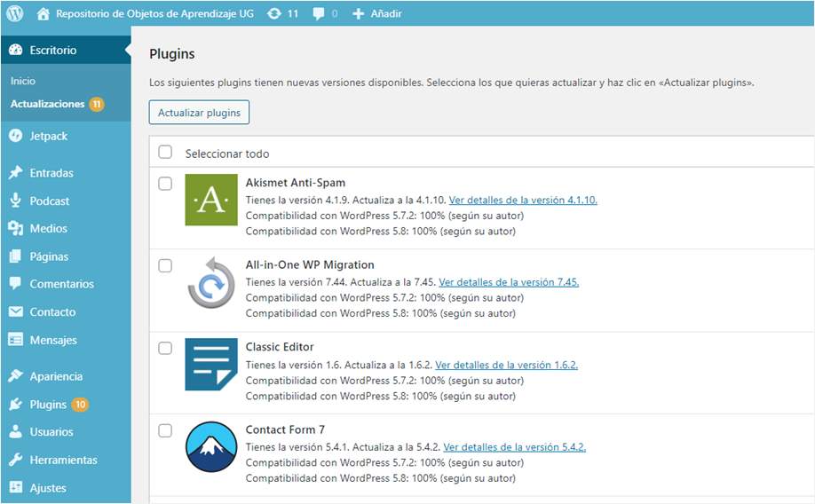815x504 pixels.
Task: Open the Usuarios menu label
Action: point(51,432)
